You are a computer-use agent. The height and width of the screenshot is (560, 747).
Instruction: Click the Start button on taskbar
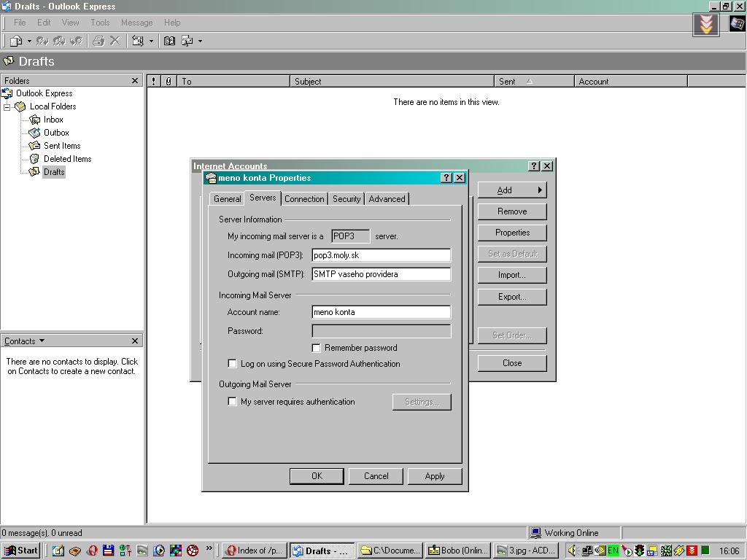pos(21,551)
